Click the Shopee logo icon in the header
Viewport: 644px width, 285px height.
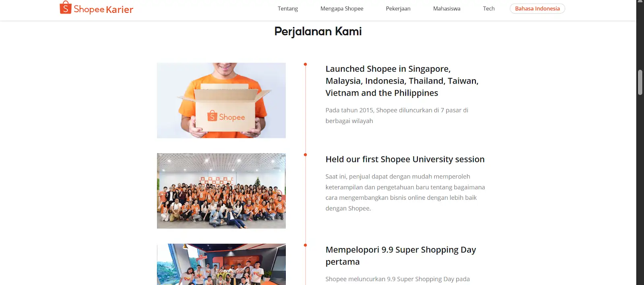pos(65,8)
